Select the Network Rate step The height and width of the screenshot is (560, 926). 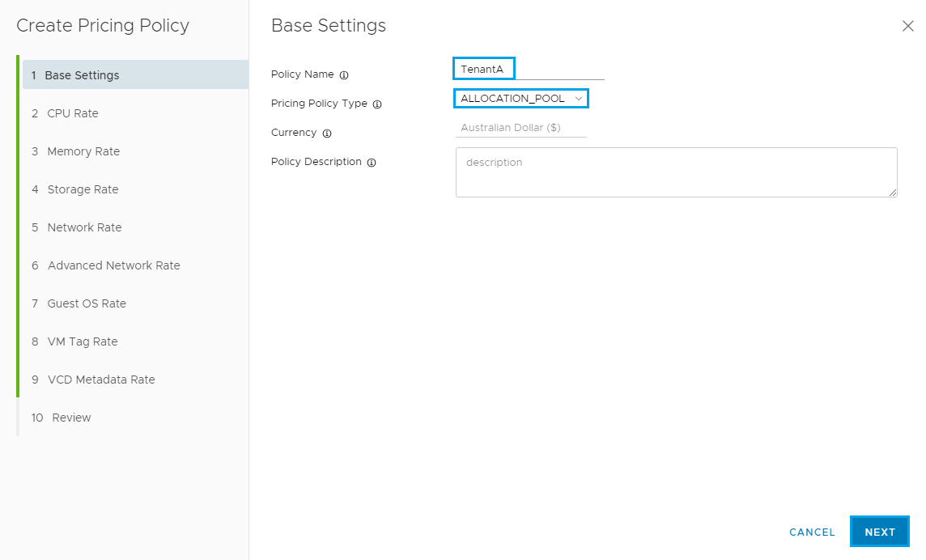[84, 227]
